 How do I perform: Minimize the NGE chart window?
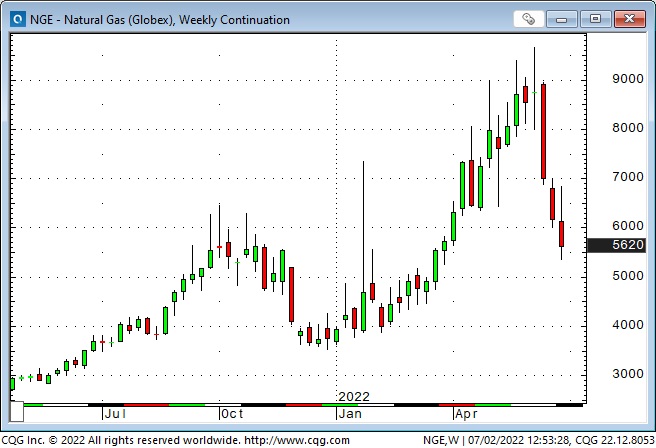pos(561,19)
